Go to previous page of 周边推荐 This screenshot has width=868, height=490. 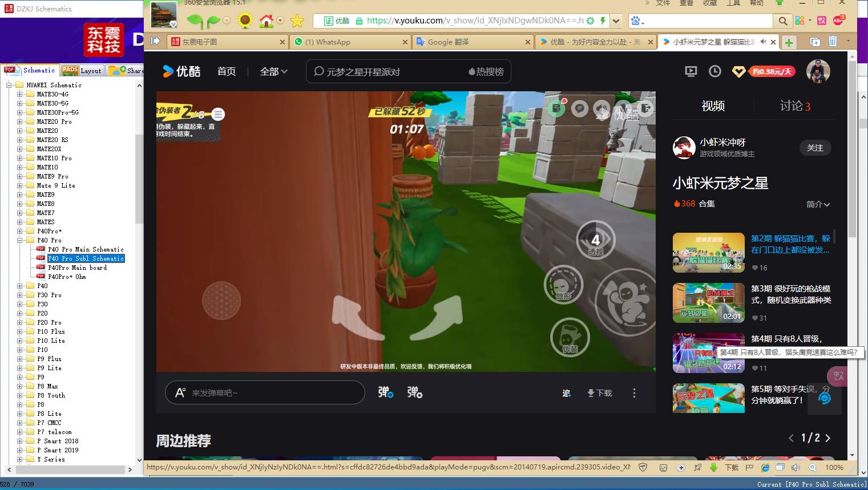[791, 438]
